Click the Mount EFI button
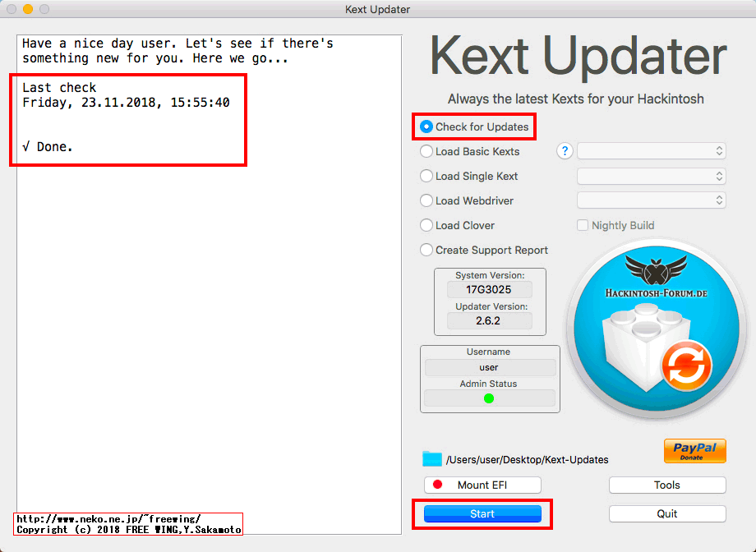The height and width of the screenshot is (552, 756). click(x=482, y=485)
